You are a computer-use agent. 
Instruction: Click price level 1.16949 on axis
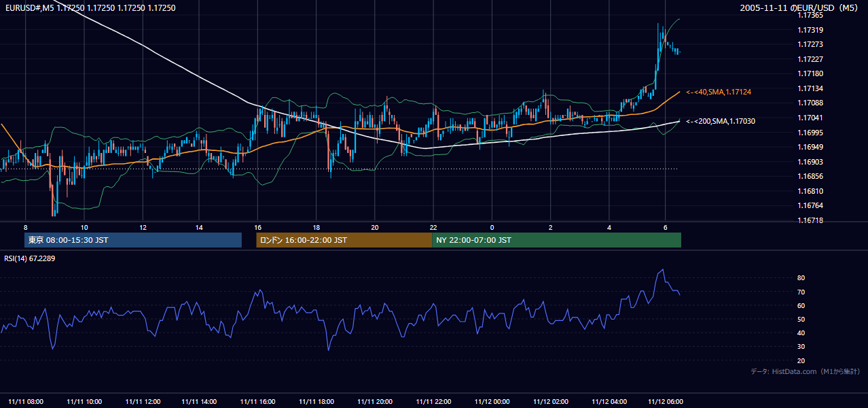point(811,147)
